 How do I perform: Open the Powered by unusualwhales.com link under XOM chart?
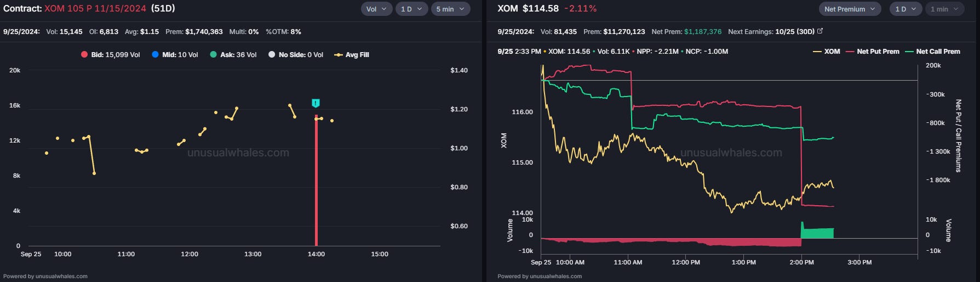(x=540, y=277)
